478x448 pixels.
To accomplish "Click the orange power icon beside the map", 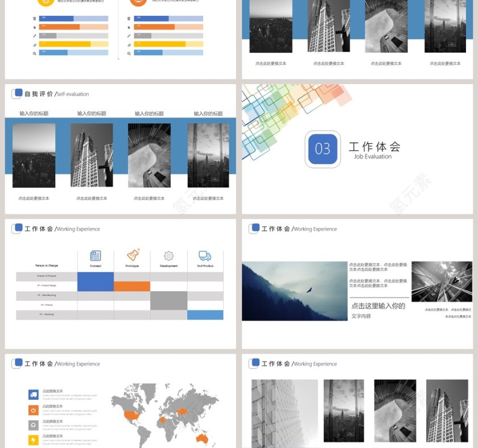I will pyautogui.click(x=34, y=410).
